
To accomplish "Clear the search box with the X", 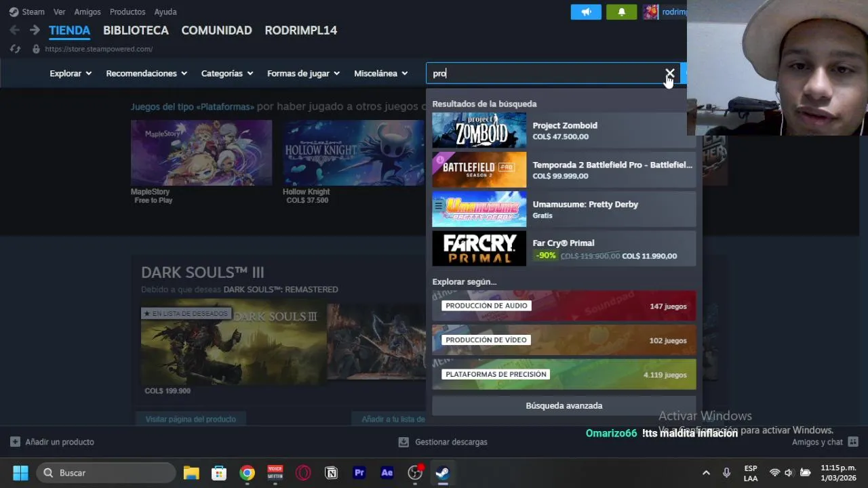I will pyautogui.click(x=670, y=73).
